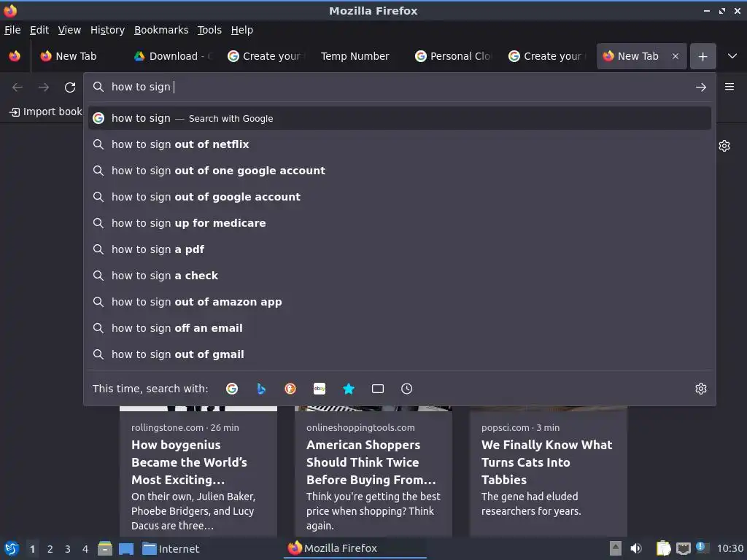Choose suggestion 'how to sign up for medicare'
Image resolution: width=747 pixels, height=560 pixels.
399,223
